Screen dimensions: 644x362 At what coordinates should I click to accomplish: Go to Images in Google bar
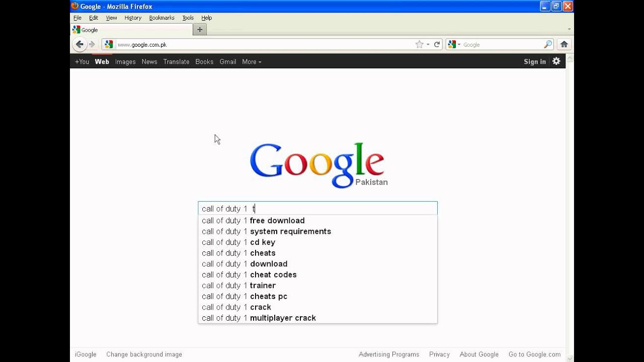point(125,61)
